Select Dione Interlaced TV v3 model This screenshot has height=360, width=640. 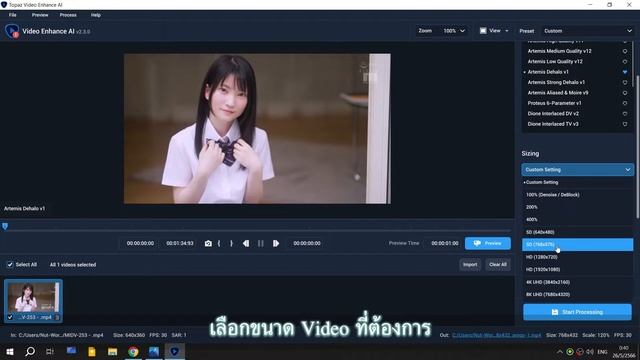click(553, 124)
